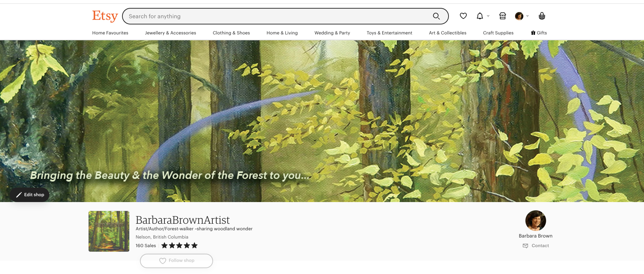Click the search magnifier icon

tap(436, 16)
